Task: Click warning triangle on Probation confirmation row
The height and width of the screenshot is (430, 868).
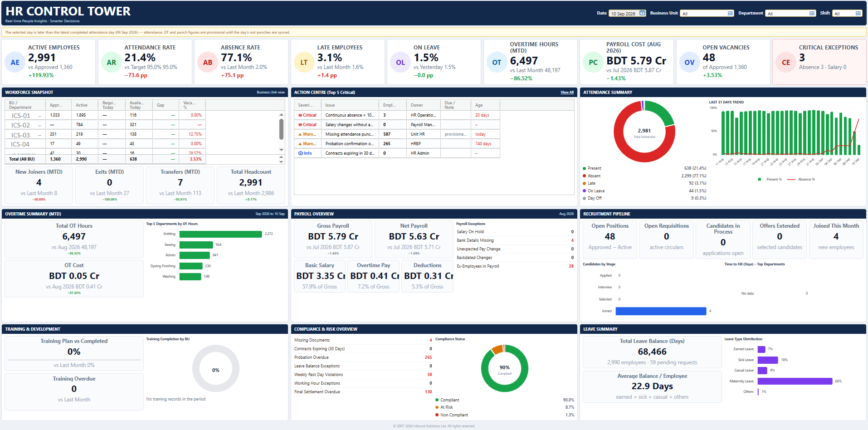Action: (x=300, y=144)
